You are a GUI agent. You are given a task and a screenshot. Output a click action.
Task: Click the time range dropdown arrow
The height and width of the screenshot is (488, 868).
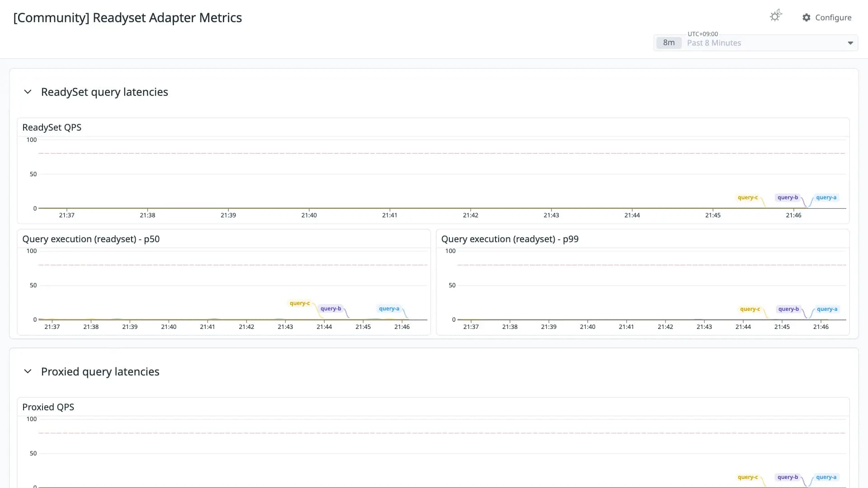point(850,43)
